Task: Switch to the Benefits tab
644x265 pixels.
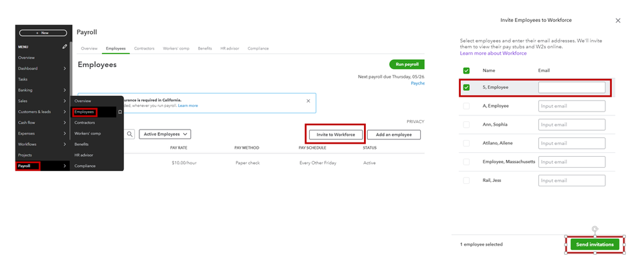Action: tap(205, 48)
